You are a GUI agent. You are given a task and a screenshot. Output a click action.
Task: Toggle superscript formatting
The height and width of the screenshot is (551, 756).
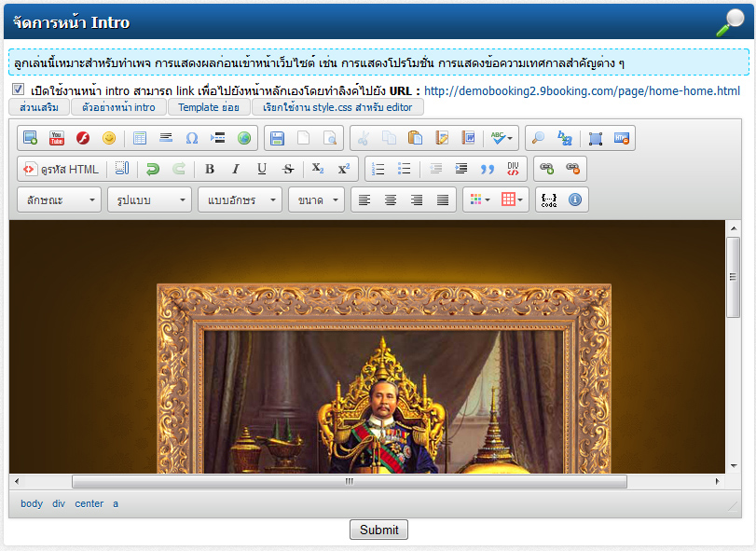click(344, 169)
